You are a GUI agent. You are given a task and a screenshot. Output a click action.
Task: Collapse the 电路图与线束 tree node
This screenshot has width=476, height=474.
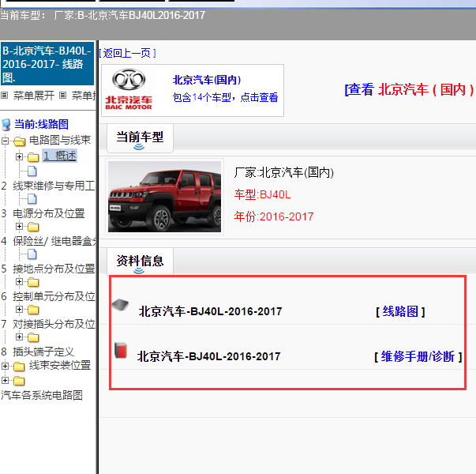point(5,141)
